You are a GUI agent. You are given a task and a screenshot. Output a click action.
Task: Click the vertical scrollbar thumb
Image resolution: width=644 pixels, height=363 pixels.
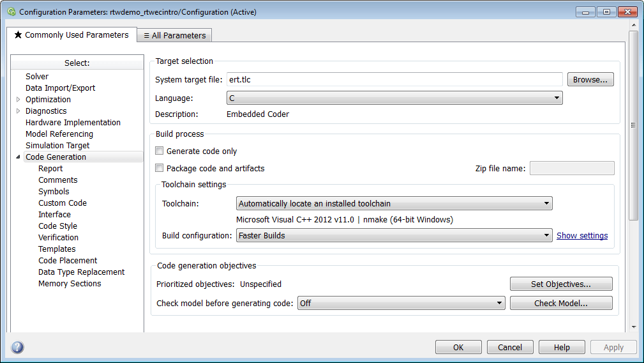tap(633, 125)
